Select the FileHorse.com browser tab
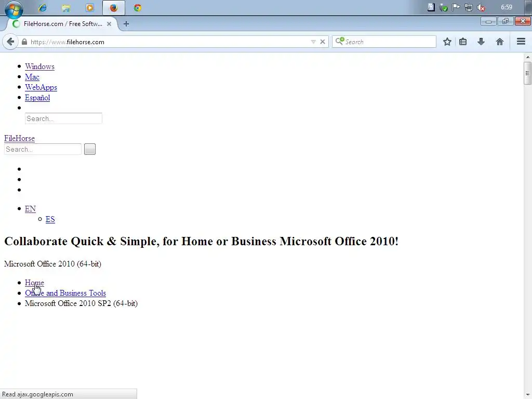The width and height of the screenshot is (532, 399). pos(63,24)
